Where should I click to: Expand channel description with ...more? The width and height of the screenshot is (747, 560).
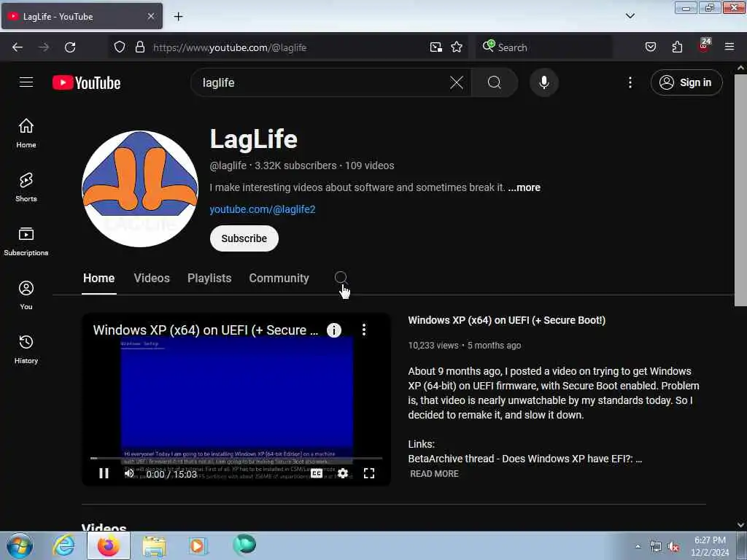524,187
